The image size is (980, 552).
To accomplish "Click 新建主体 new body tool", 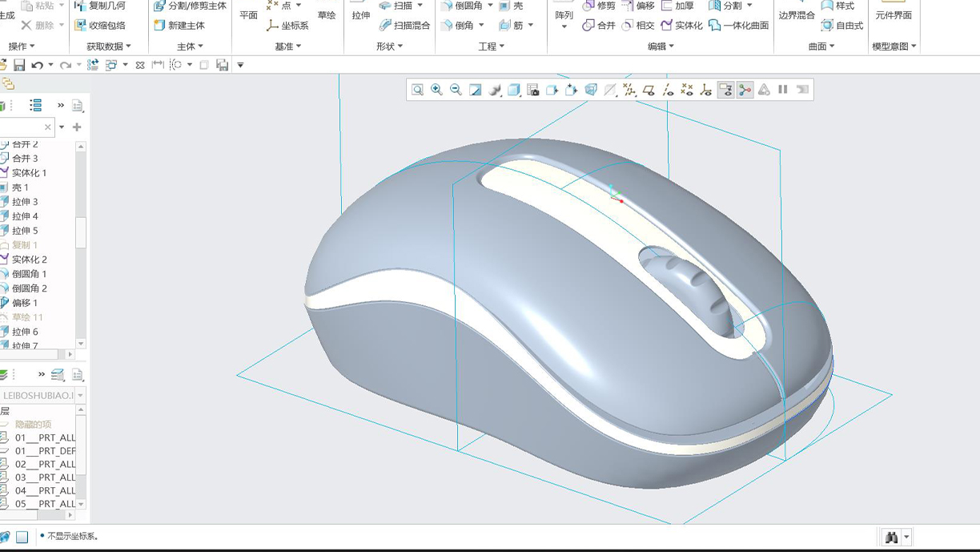I will click(x=179, y=26).
